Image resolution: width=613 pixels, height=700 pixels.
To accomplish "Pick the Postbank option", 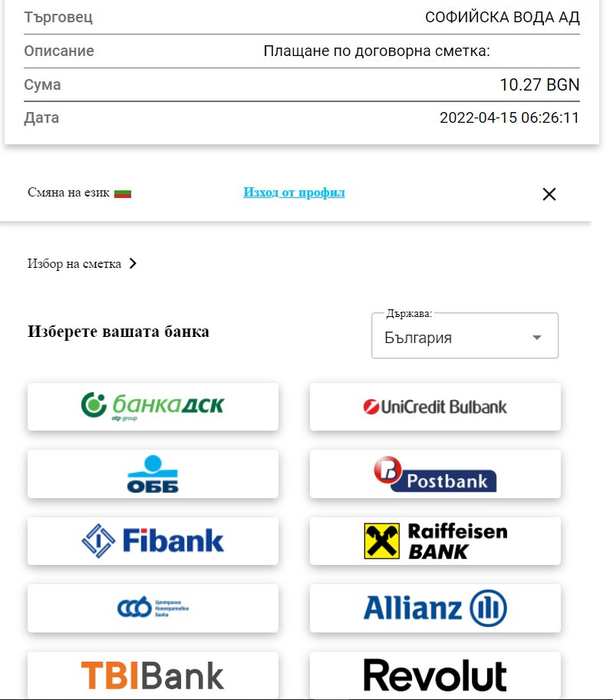I will 435,474.
